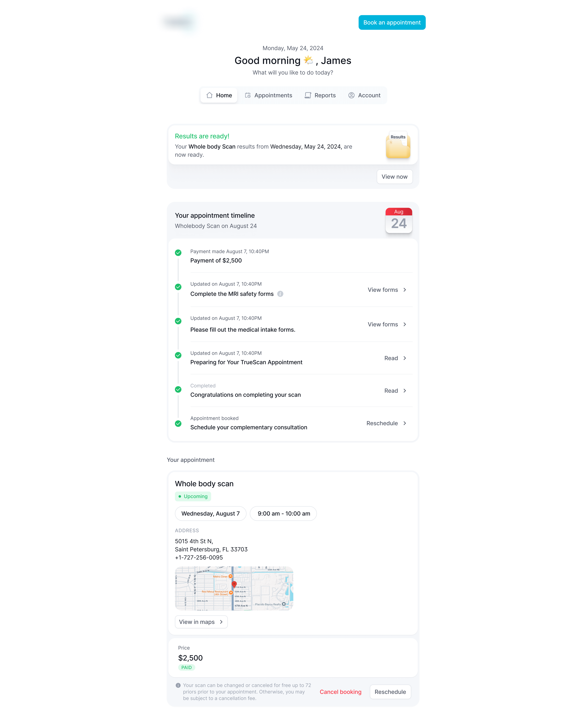
Task: Click green check beside Payment of $2,500
Action: 178,253
